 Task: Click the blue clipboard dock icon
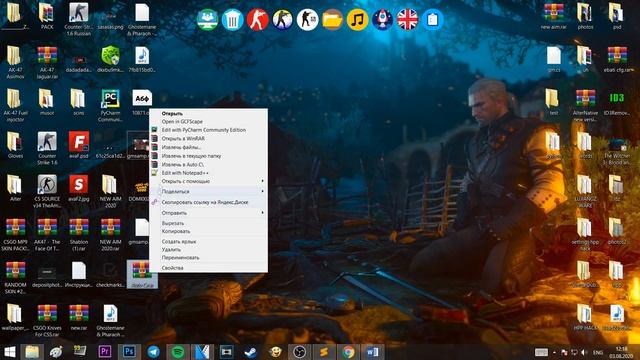433,19
